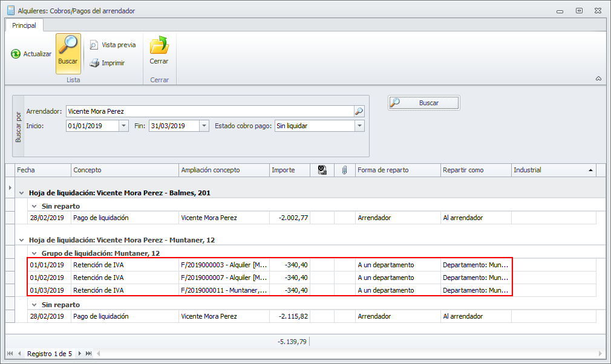Click the Buscar magnifier in the ribbon
Screen dimensions: 611x364
[68, 46]
